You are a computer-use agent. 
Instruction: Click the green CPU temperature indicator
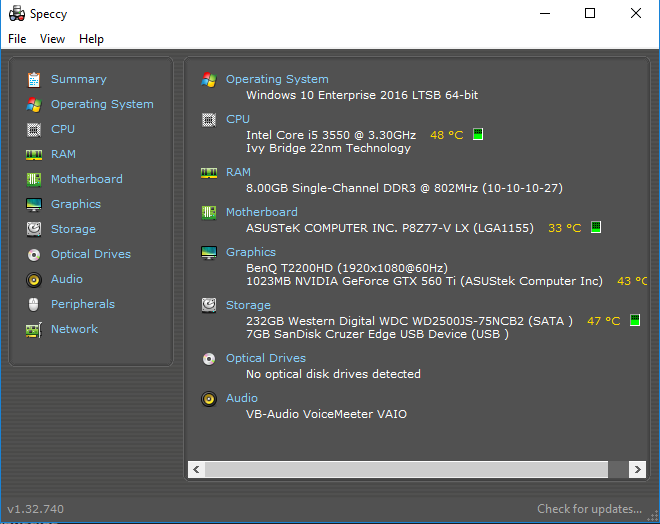(478, 135)
